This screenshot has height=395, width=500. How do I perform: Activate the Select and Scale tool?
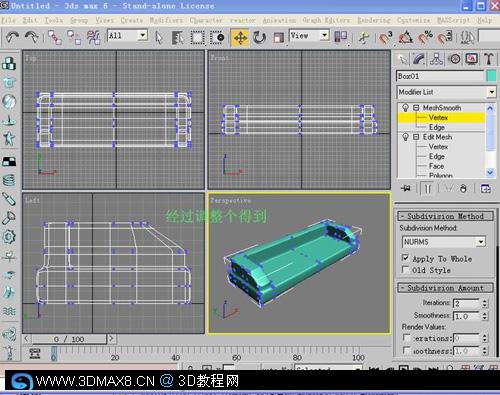click(x=278, y=37)
